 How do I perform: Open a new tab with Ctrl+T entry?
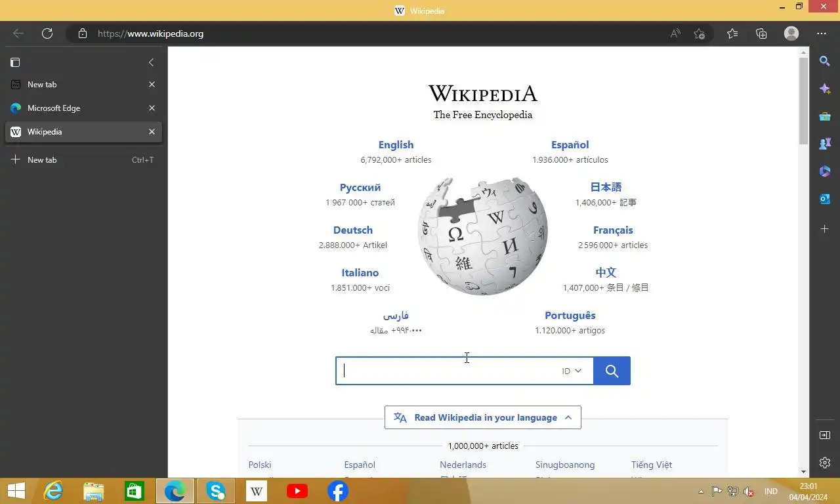[x=82, y=159]
